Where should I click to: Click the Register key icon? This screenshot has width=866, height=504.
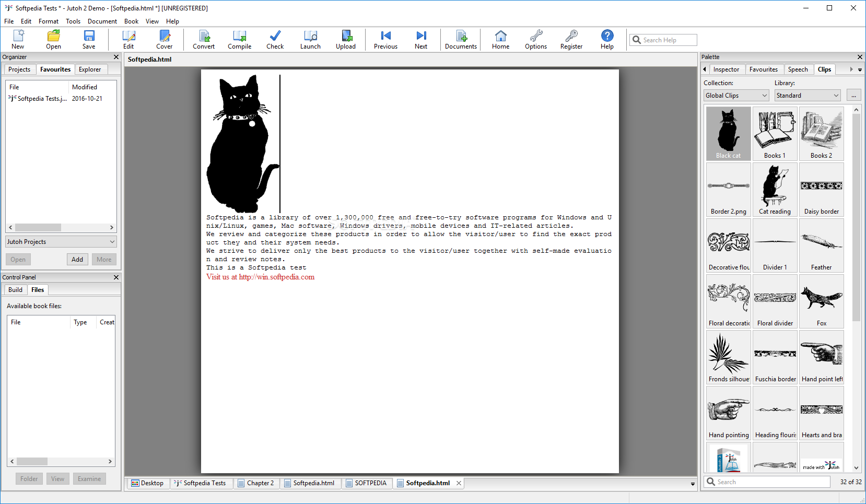pyautogui.click(x=571, y=39)
